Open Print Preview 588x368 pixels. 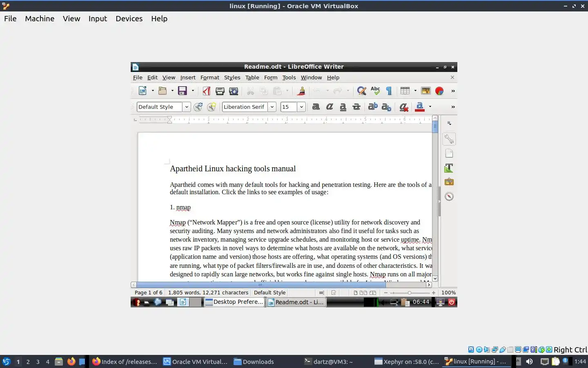point(234,91)
